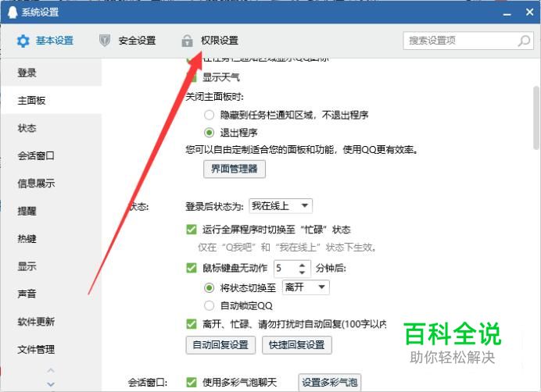
Task: Click the magnifier icon in search box
Action: [x=524, y=41]
